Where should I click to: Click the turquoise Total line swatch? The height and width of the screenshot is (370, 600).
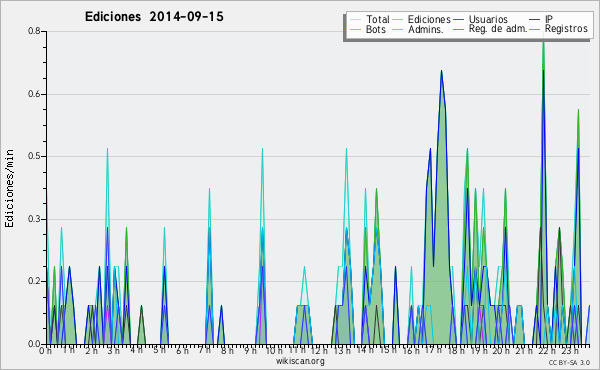[x=355, y=19]
